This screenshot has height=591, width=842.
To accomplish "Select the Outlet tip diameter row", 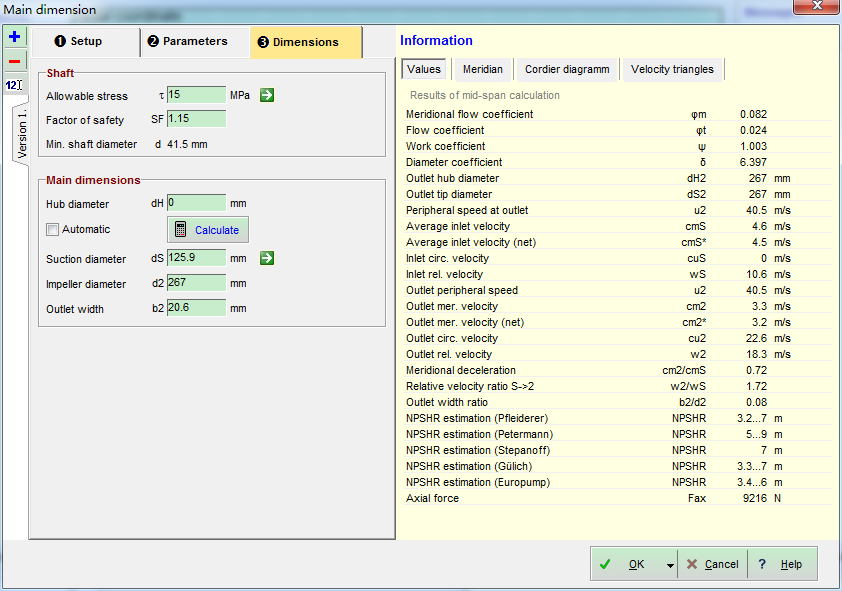I will pos(618,194).
